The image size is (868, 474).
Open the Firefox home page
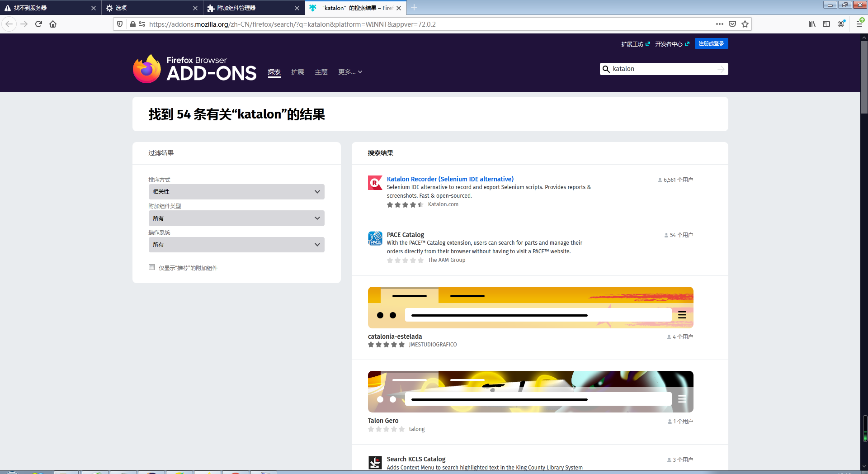[53, 24]
